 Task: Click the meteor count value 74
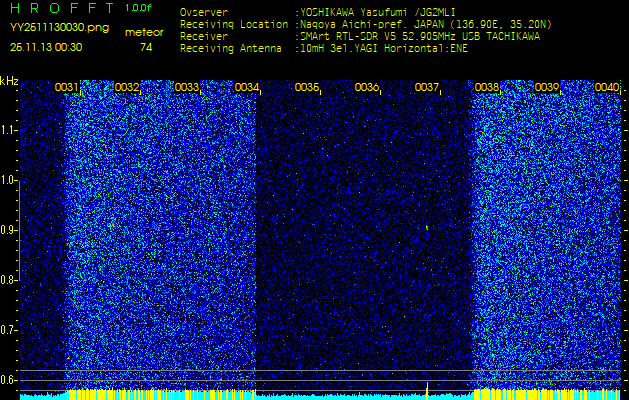(144, 48)
